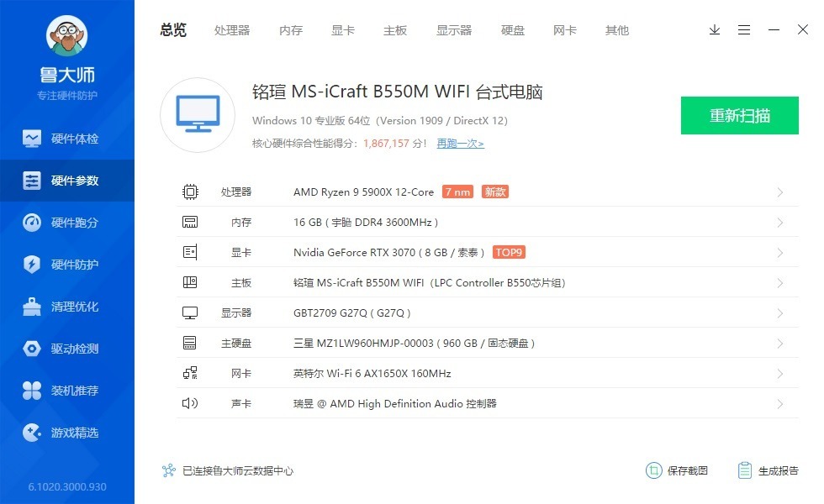Switch to the 显示器 tab
This screenshot has width=824, height=504.
click(453, 30)
